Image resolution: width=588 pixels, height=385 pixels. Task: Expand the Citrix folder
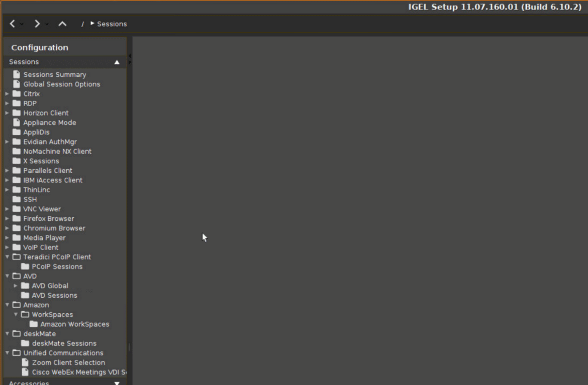tap(7, 94)
